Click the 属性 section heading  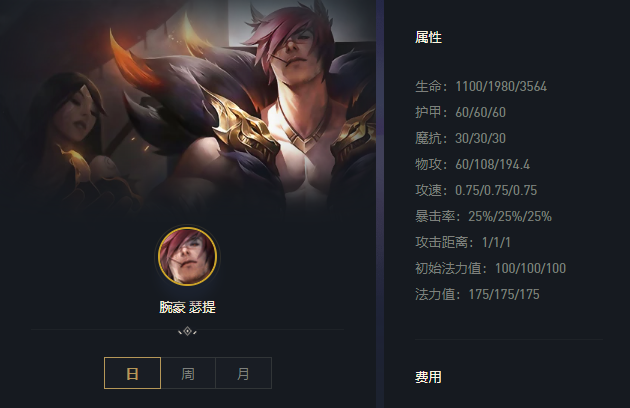pyautogui.click(x=428, y=37)
